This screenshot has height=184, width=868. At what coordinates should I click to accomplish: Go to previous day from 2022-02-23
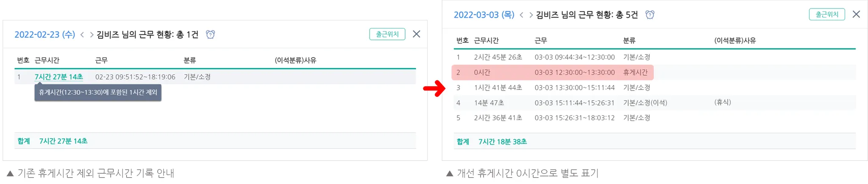pos(82,34)
